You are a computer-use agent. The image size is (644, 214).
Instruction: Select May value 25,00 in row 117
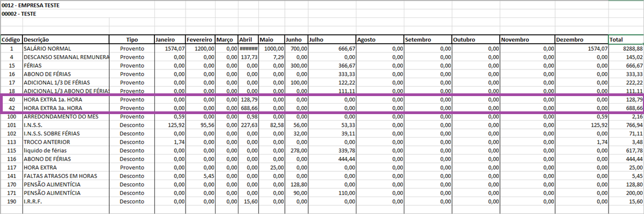pos(271,167)
